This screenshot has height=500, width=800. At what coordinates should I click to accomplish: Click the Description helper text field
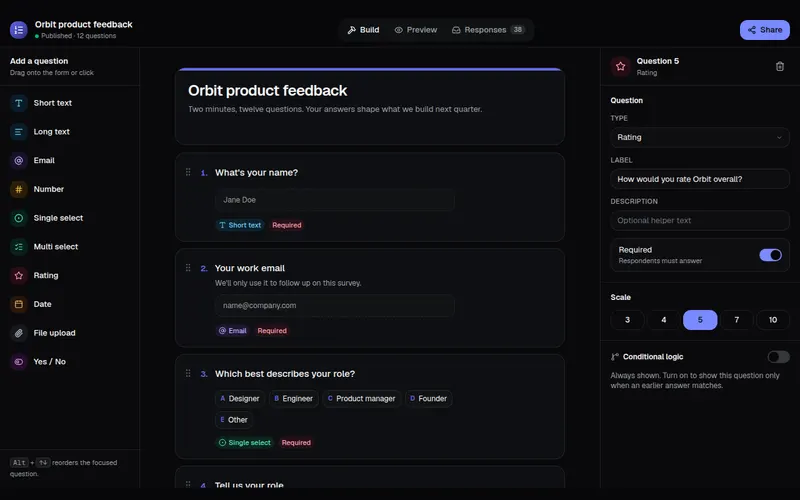[x=699, y=220]
